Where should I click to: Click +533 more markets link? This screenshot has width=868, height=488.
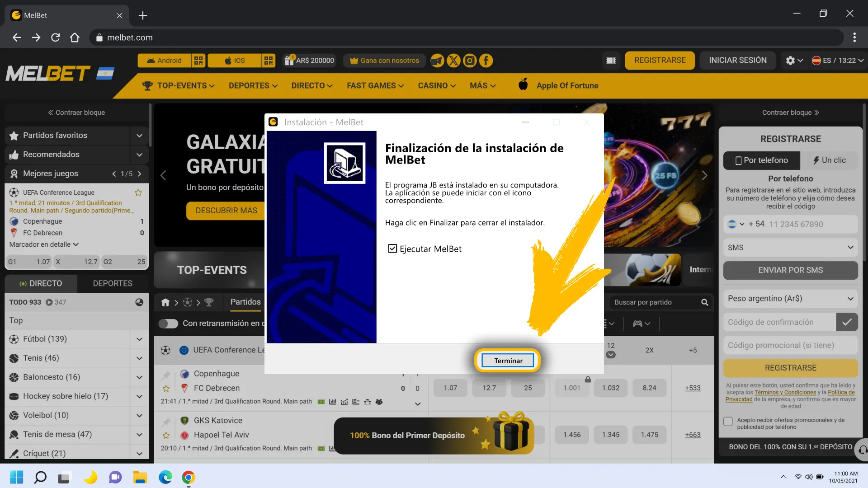click(x=693, y=388)
